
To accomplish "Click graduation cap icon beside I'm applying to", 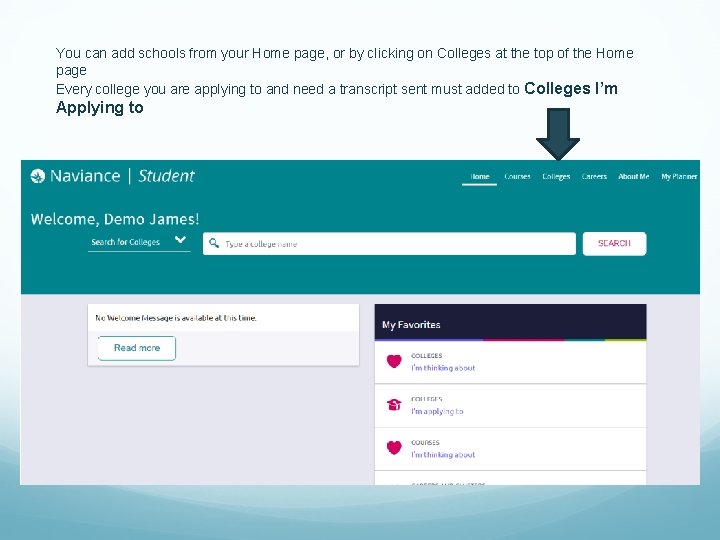I will [394, 405].
